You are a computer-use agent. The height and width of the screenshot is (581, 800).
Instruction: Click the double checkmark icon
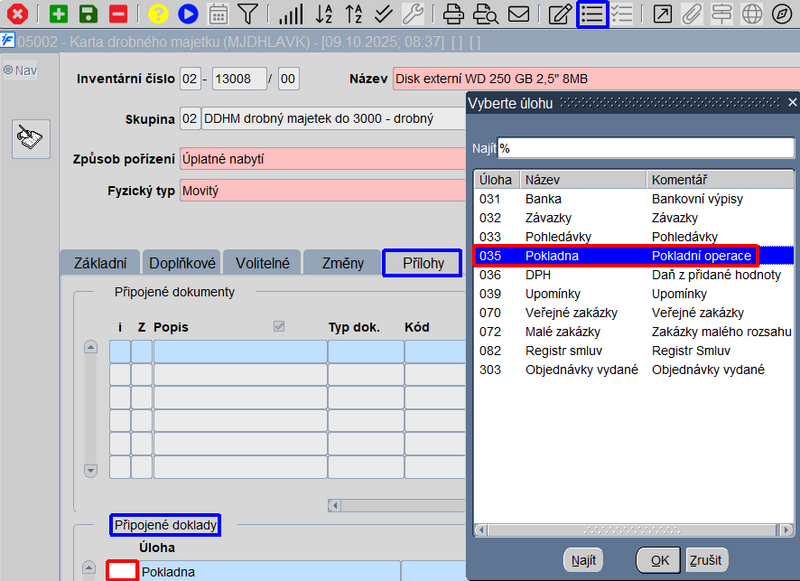[383, 14]
